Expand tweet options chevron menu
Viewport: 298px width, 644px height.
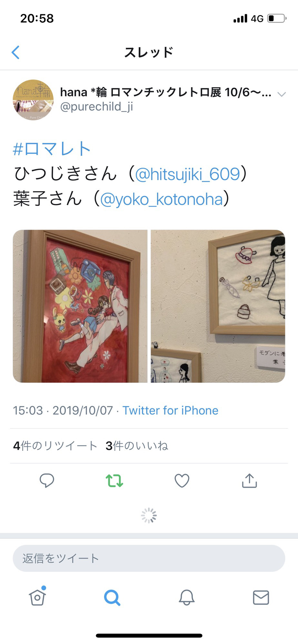pos(282,94)
